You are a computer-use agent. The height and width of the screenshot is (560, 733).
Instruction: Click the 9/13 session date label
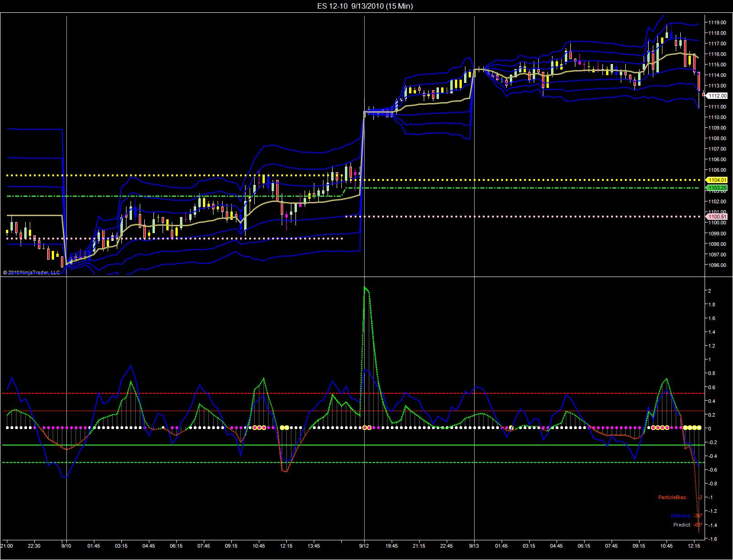[x=474, y=546]
